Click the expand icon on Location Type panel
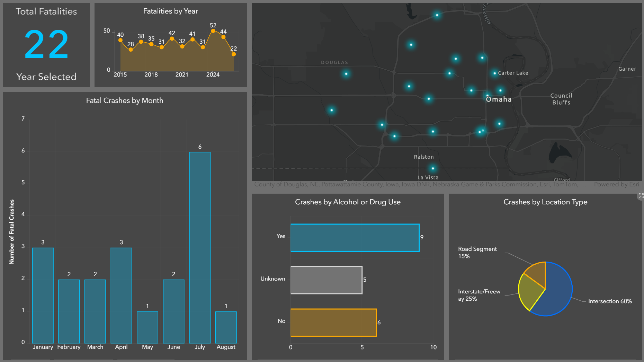Image resolution: width=644 pixels, height=362 pixels. click(x=641, y=196)
